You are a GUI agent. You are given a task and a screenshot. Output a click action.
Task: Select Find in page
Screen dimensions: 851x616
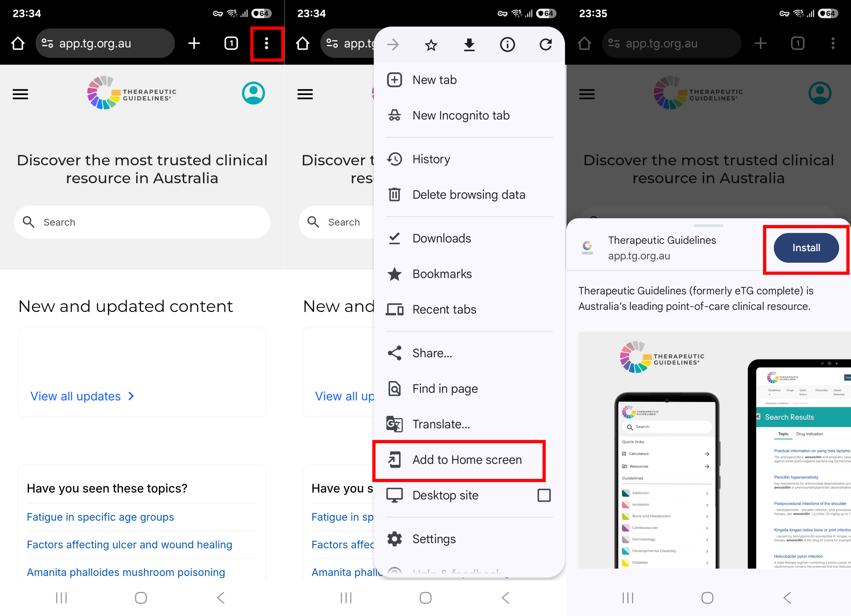[469, 388]
